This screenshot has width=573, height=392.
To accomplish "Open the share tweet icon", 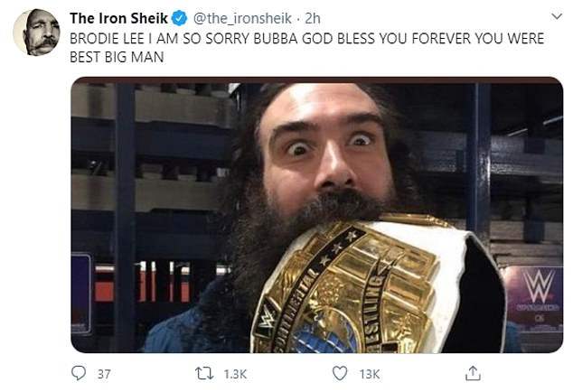I will [473, 373].
